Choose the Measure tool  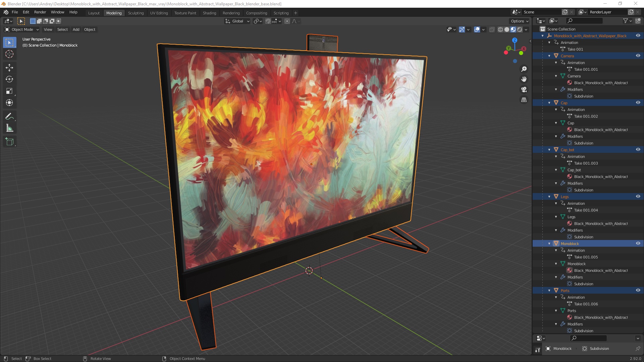coord(9,128)
